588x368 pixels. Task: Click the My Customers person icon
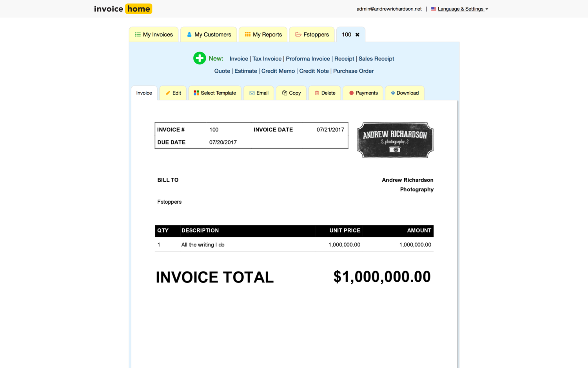tap(189, 34)
